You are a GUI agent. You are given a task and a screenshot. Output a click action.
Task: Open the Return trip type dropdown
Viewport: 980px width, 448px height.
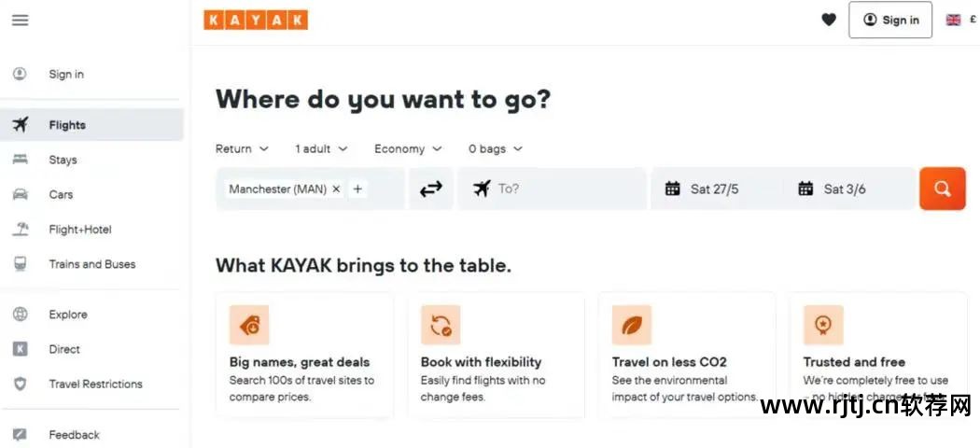[242, 148]
